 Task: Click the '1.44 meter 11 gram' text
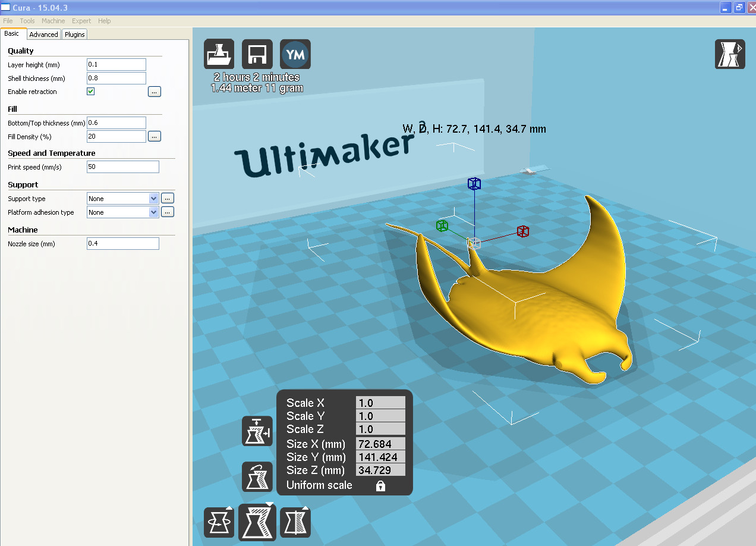pos(257,88)
